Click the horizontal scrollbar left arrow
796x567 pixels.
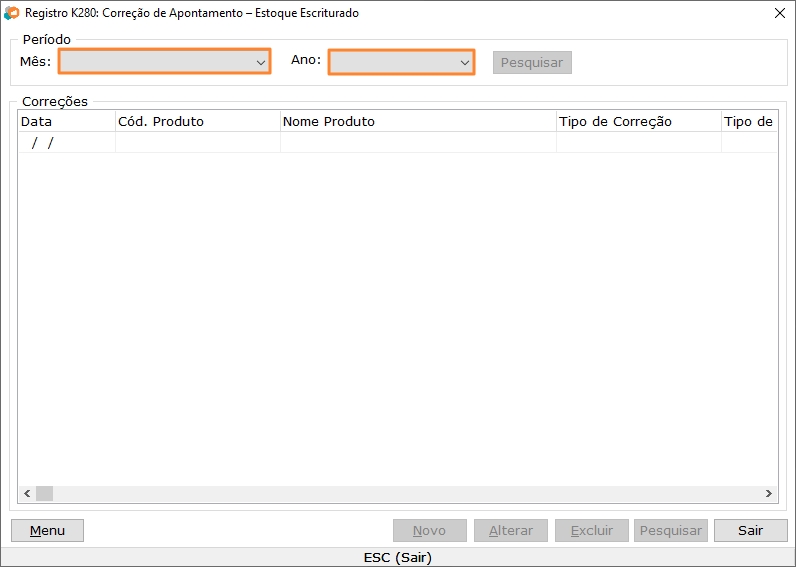pos(27,494)
